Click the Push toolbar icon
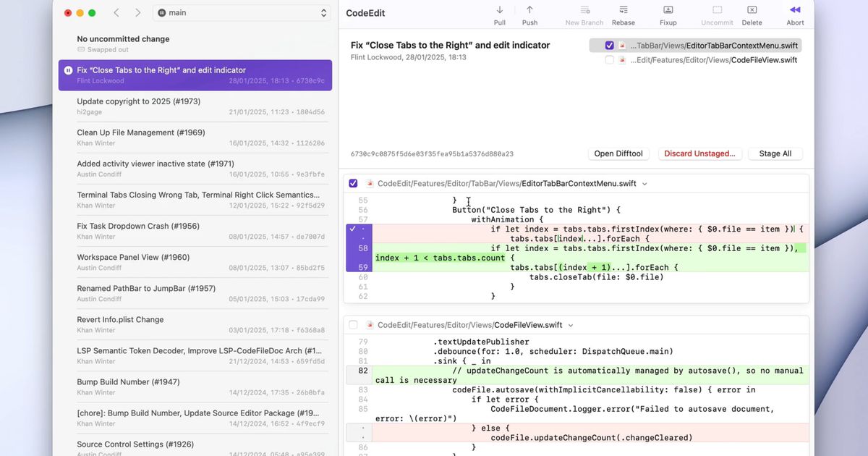Viewport: 868px width, 456px height. (529, 10)
